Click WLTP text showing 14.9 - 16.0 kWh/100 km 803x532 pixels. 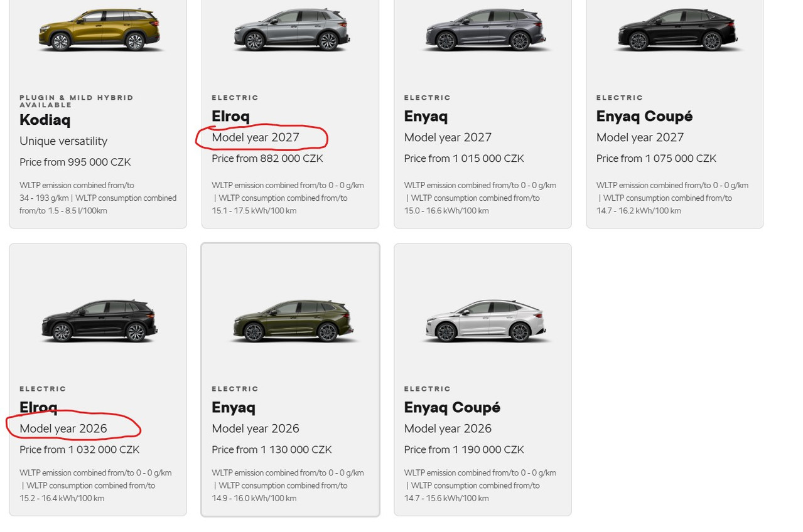point(288,486)
